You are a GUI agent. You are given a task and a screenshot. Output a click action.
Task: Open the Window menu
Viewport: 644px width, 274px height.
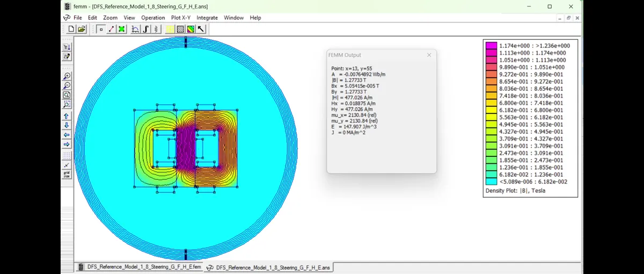click(x=234, y=18)
